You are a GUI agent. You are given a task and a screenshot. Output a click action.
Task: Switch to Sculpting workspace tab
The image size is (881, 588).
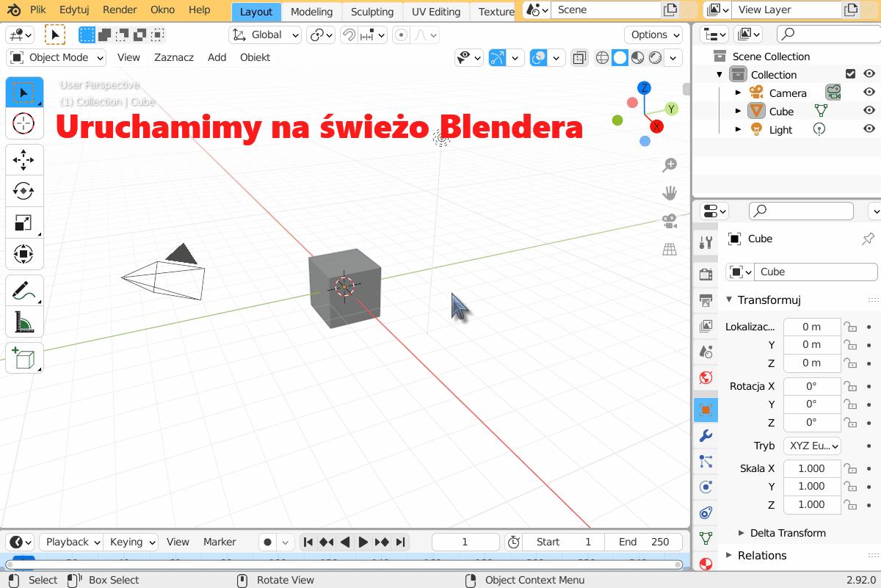click(x=372, y=12)
